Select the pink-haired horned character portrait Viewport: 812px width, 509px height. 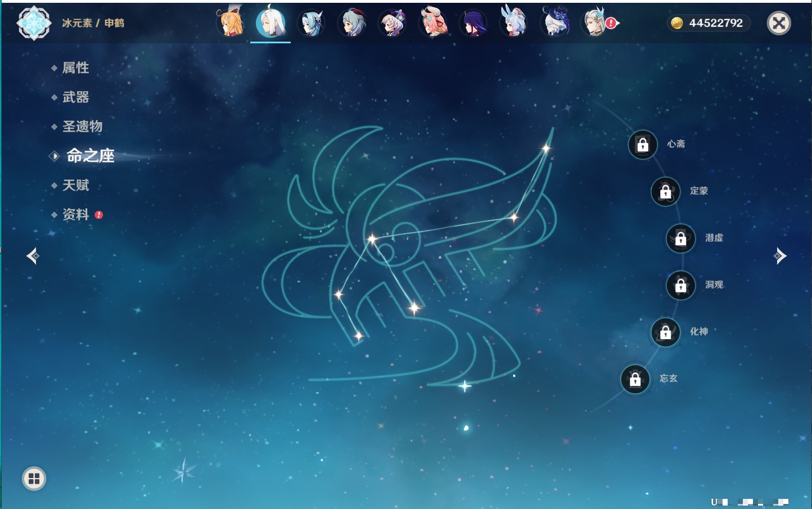pos(433,23)
